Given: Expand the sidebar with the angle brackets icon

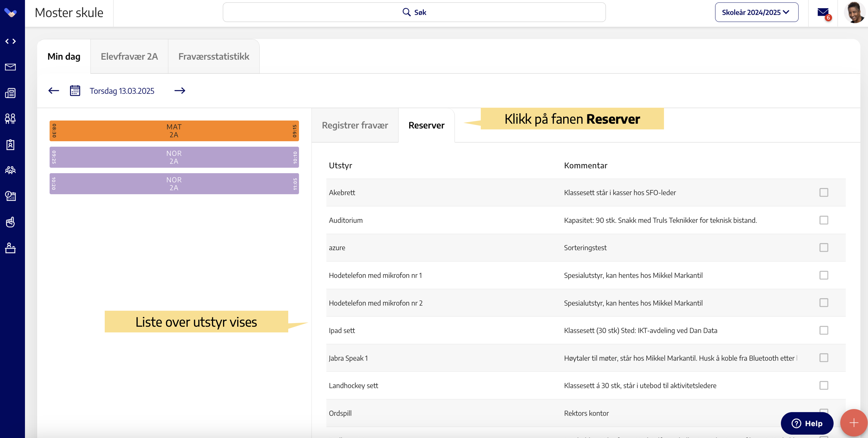Looking at the screenshot, I should 11,41.
